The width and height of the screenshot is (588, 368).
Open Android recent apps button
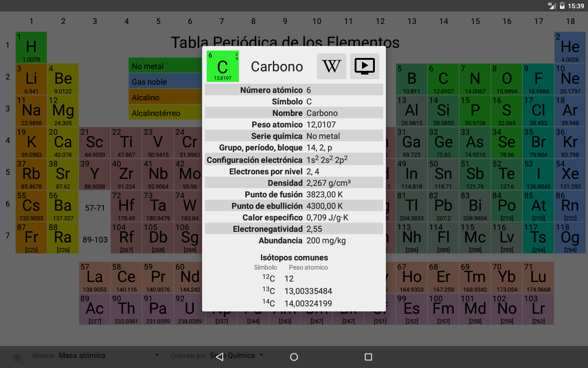click(x=368, y=357)
